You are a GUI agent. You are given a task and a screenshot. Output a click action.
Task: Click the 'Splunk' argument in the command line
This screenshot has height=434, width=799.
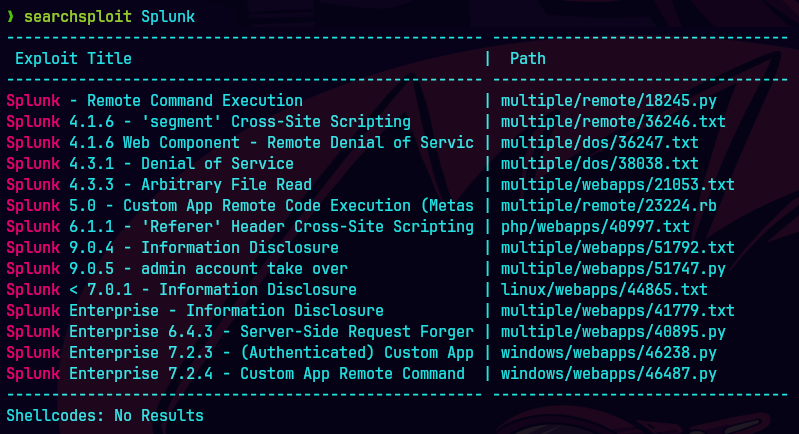168,17
